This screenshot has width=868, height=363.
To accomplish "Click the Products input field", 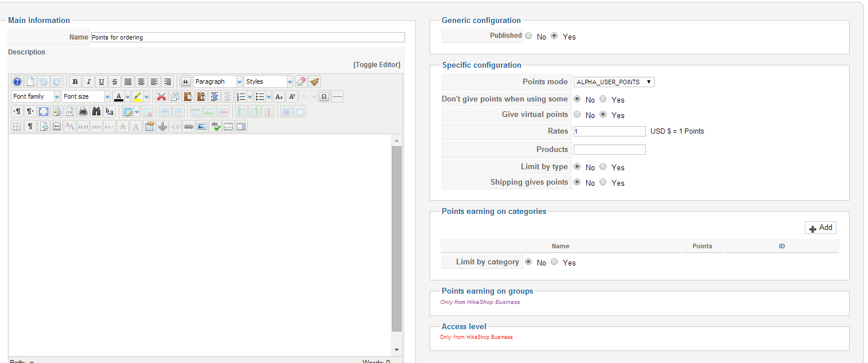I will (609, 150).
